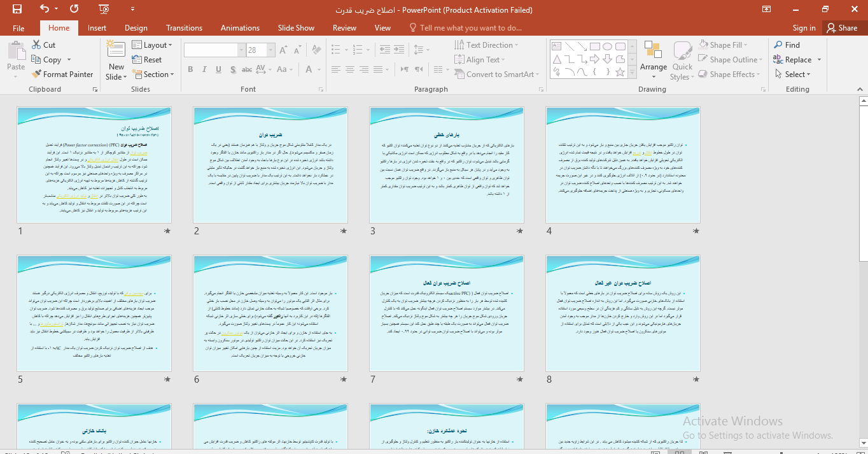Switch to the Design tab

click(x=136, y=28)
